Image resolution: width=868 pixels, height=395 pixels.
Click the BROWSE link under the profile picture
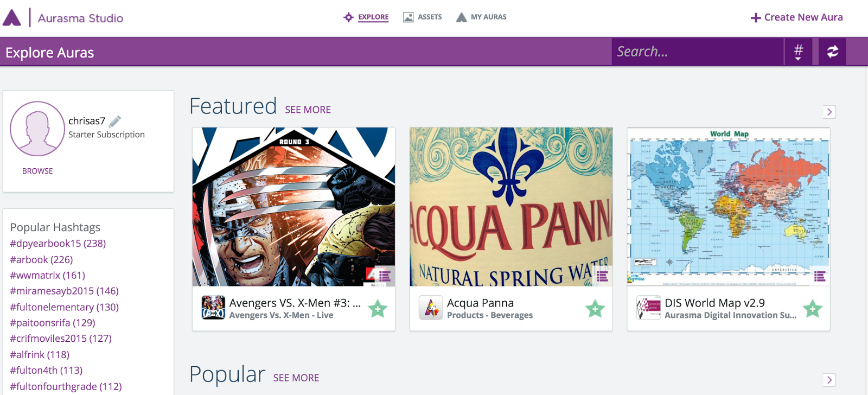click(x=36, y=170)
